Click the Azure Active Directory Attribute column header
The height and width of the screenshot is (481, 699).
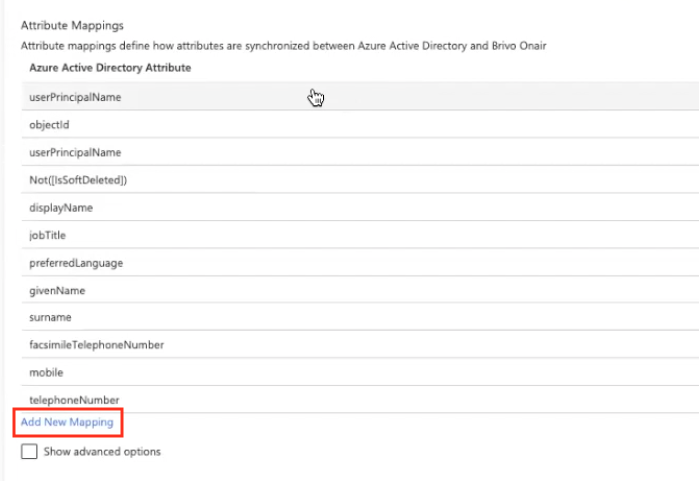click(110, 68)
